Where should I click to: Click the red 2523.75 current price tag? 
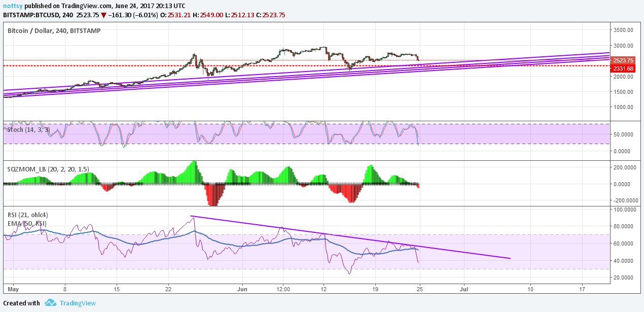pyautogui.click(x=623, y=60)
